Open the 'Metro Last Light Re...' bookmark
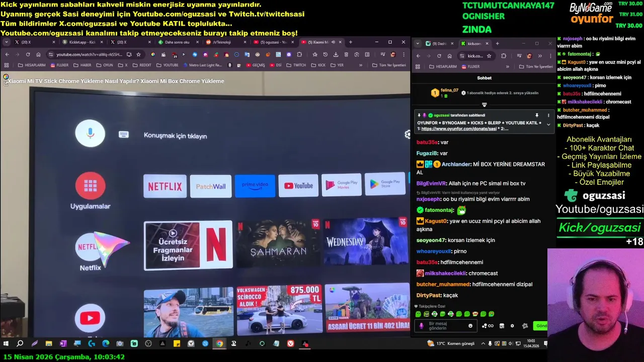Screen dimensions: 644x362 (203, 65)
